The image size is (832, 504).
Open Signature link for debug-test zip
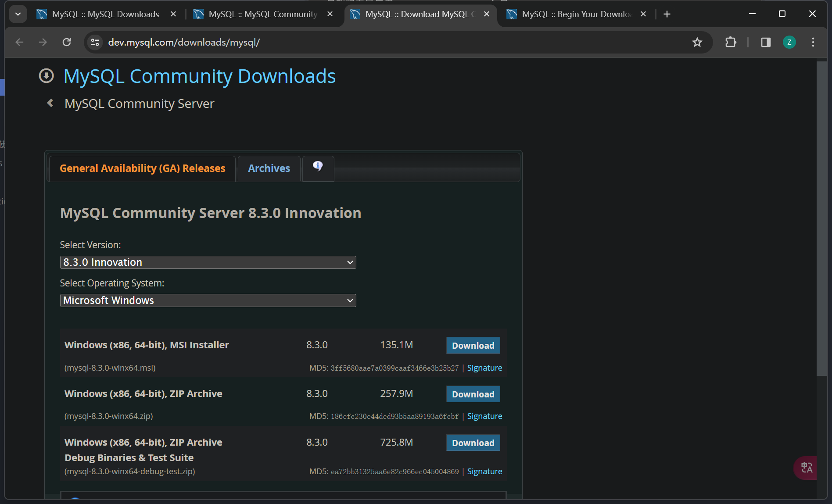pos(484,472)
